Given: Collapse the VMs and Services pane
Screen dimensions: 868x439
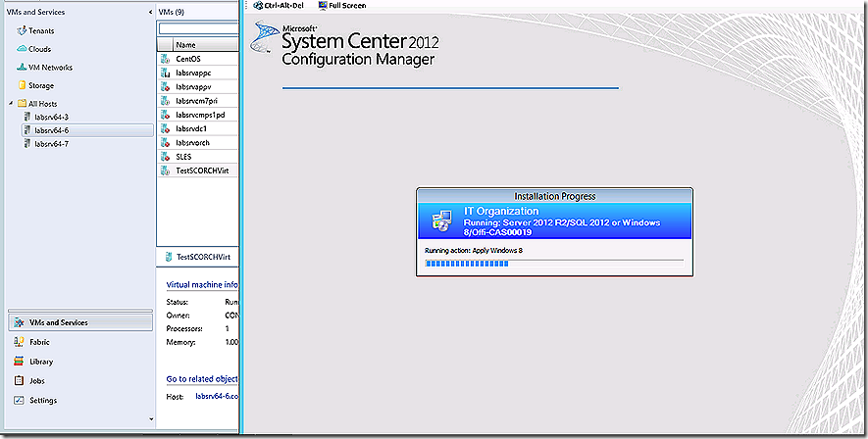Looking at the screenshot, I should 151,12.
